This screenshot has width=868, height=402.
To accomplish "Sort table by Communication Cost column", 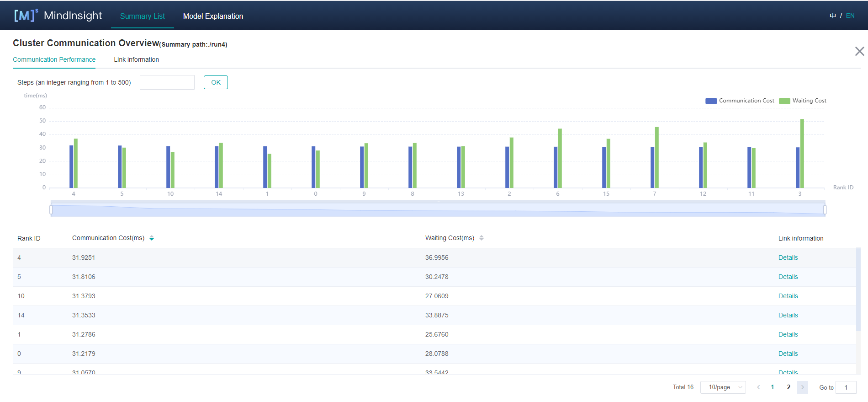I will pos(152,238).
